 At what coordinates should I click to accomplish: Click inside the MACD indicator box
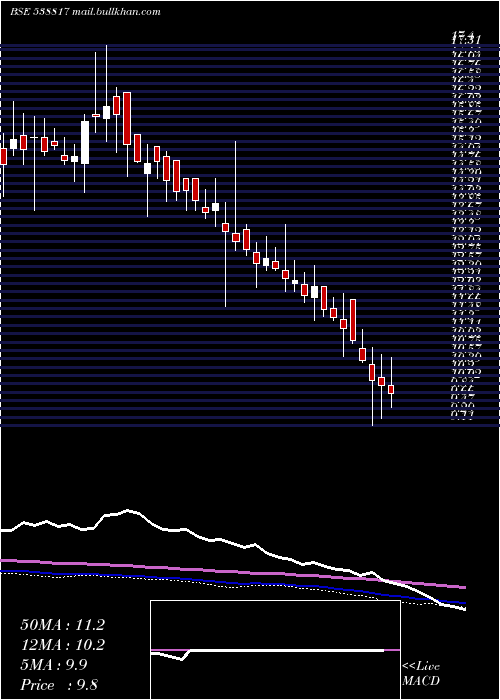275,650
